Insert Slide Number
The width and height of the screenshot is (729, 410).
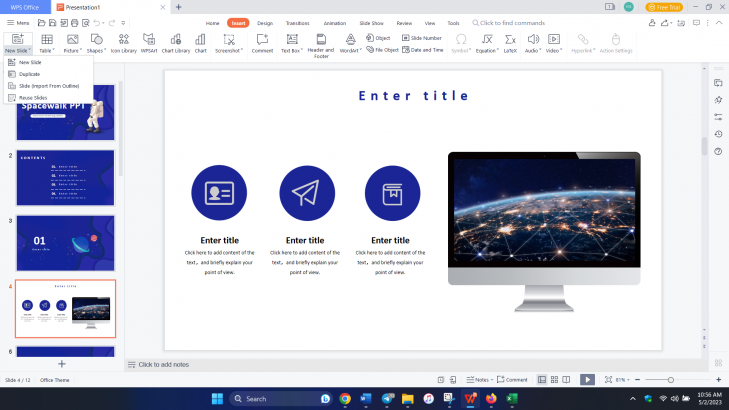tap(422, 38)
